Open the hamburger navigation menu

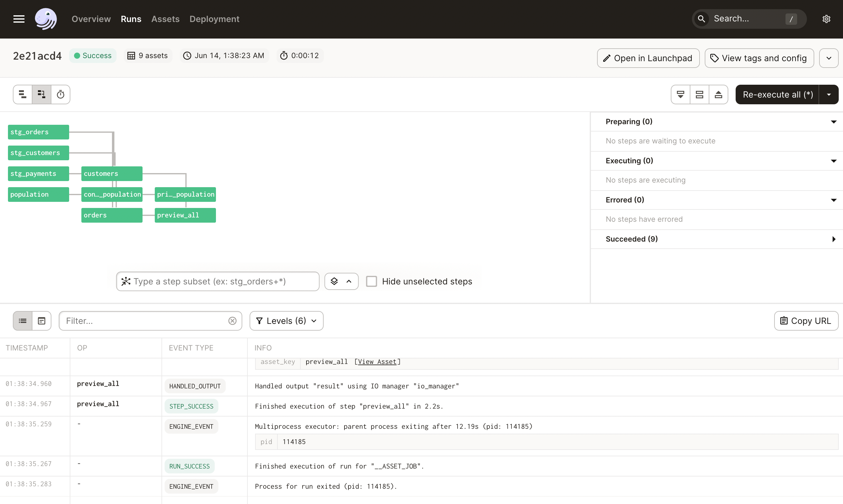19,19
